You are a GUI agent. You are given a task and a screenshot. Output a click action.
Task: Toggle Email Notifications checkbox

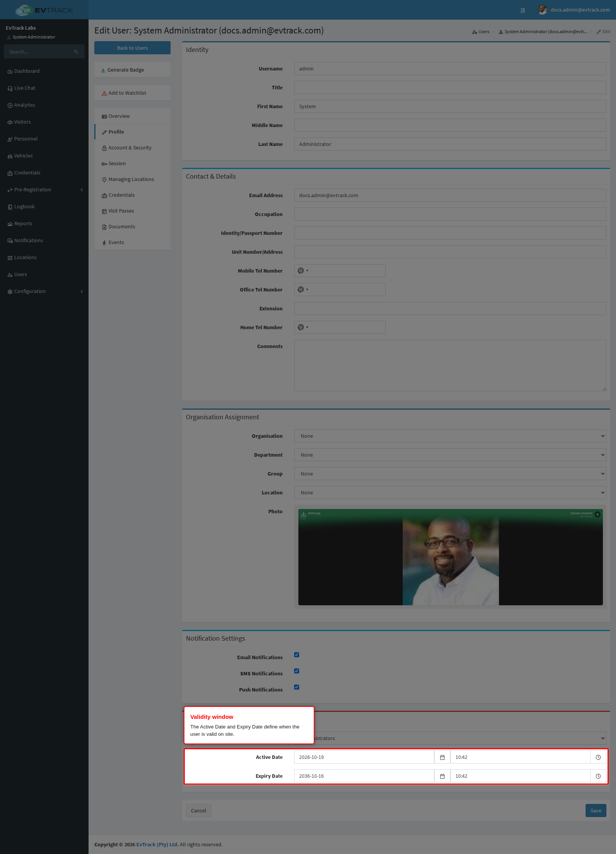pos(296,655)
